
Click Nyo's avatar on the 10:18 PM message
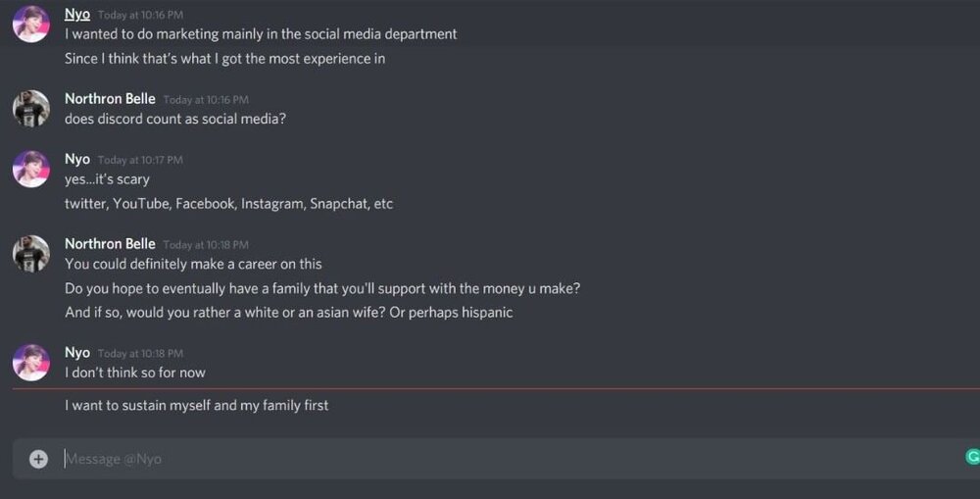pos(31,363)
